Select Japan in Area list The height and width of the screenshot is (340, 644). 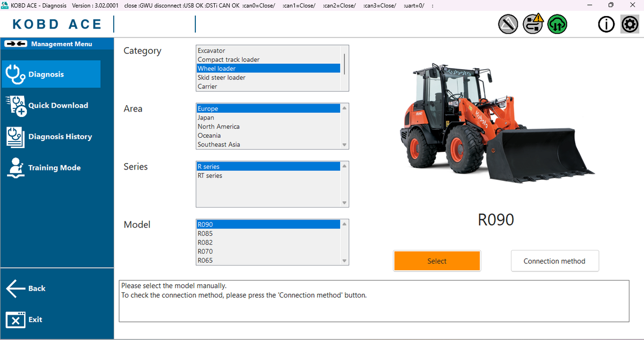tap(268, 117)
